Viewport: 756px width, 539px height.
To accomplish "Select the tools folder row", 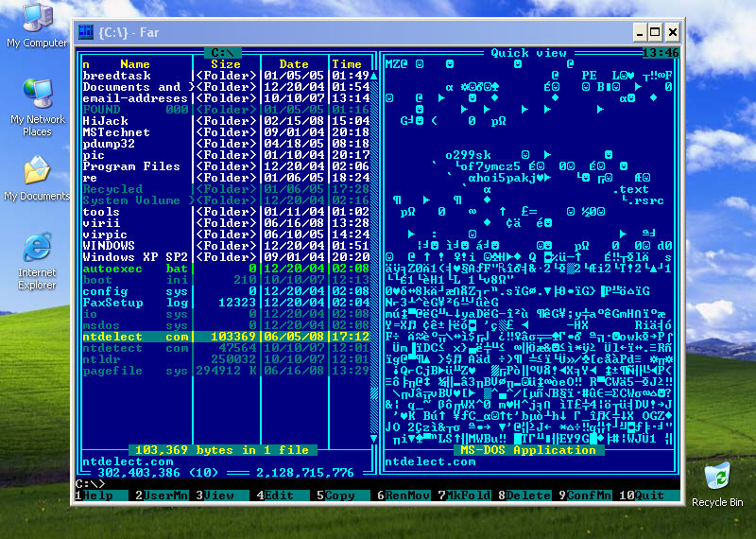I will 226,212.
